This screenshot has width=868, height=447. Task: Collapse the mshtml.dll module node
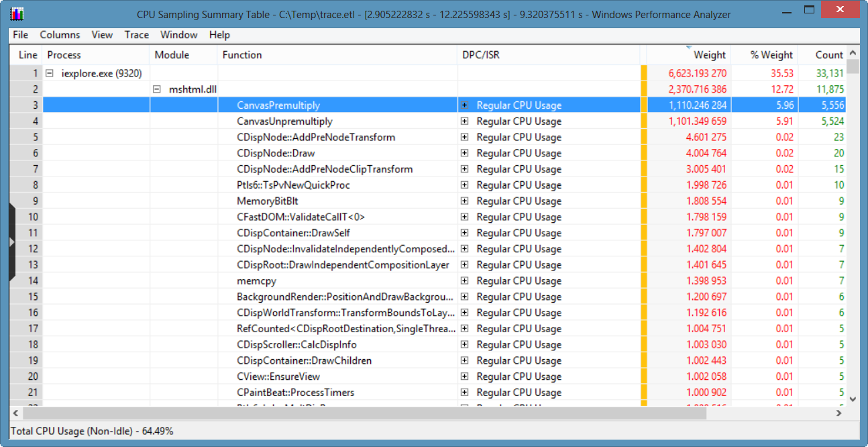(157, 89)
